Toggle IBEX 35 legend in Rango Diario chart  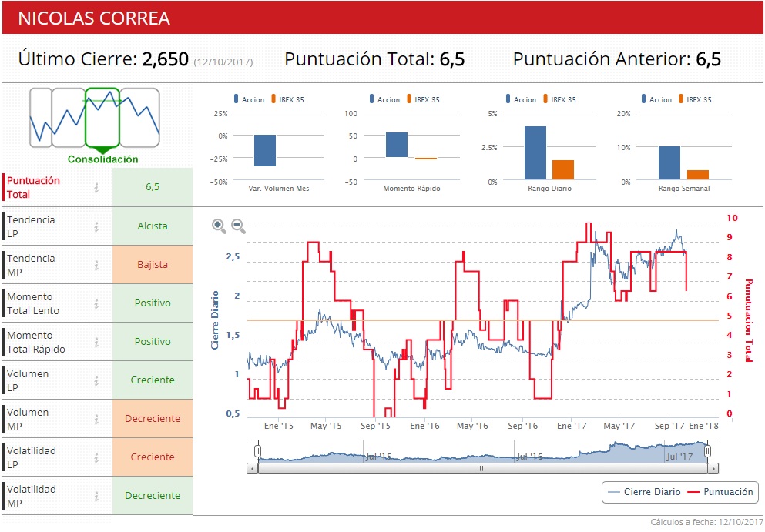click(559, 99)
